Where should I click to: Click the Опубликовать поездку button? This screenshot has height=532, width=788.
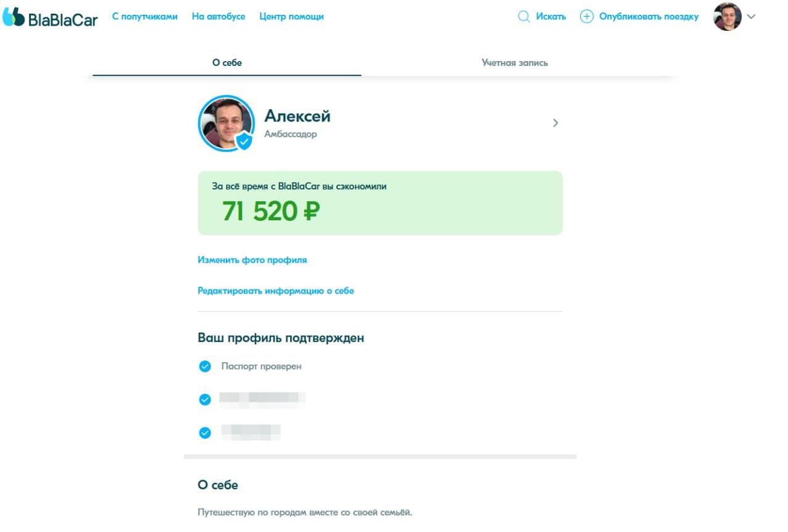649,17
